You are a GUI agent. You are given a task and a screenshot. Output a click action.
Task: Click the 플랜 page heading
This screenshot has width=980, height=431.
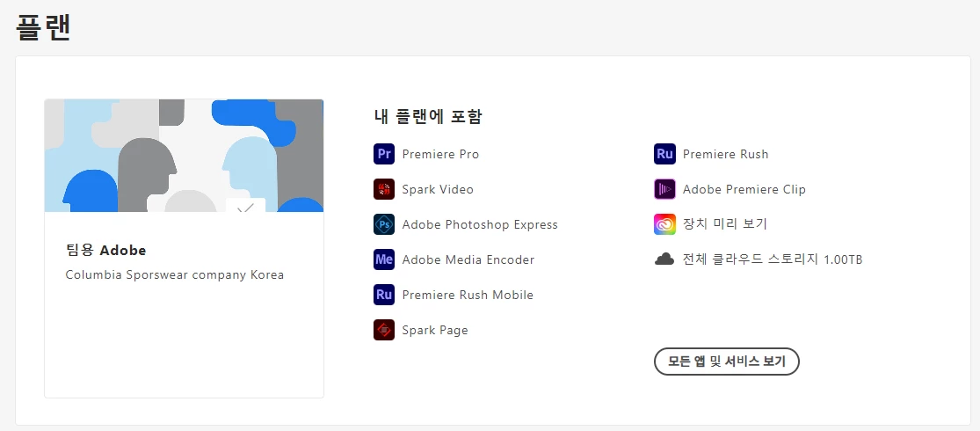(x=43, y=28)
